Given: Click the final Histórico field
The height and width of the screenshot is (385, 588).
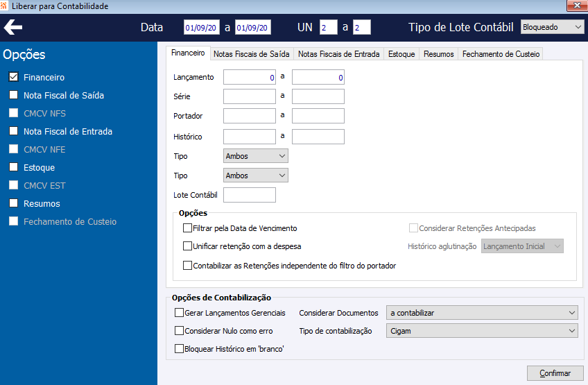Looking at the screenshot, I should coord(318,137).
